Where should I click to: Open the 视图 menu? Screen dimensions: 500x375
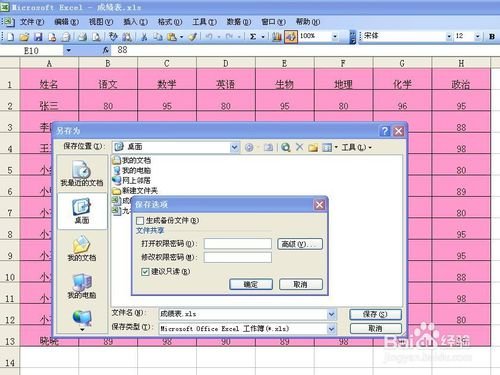coord(101,22)
